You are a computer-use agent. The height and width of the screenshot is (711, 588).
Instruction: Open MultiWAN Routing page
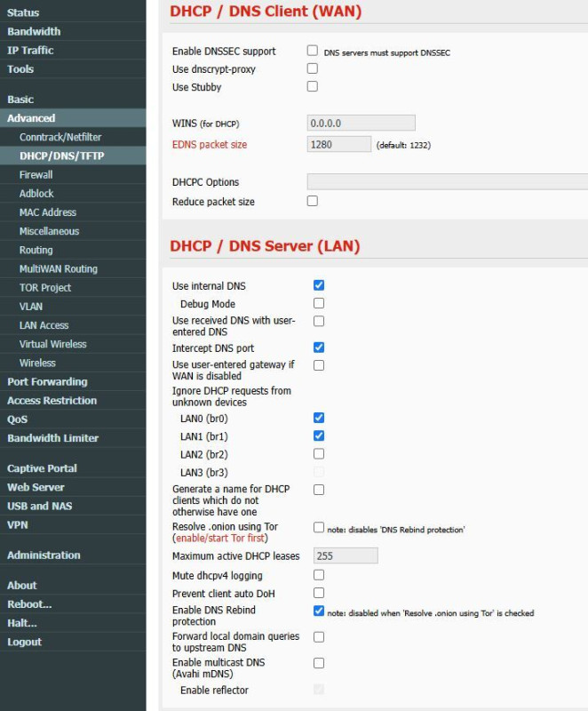click(73, 269)
